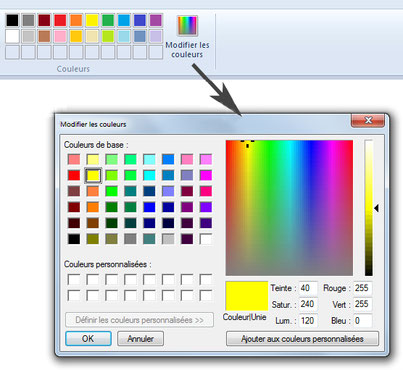Screen dimensions: 403x370
Task: Choose dark red swatch in ribbon palette
Action: [44, 20]
